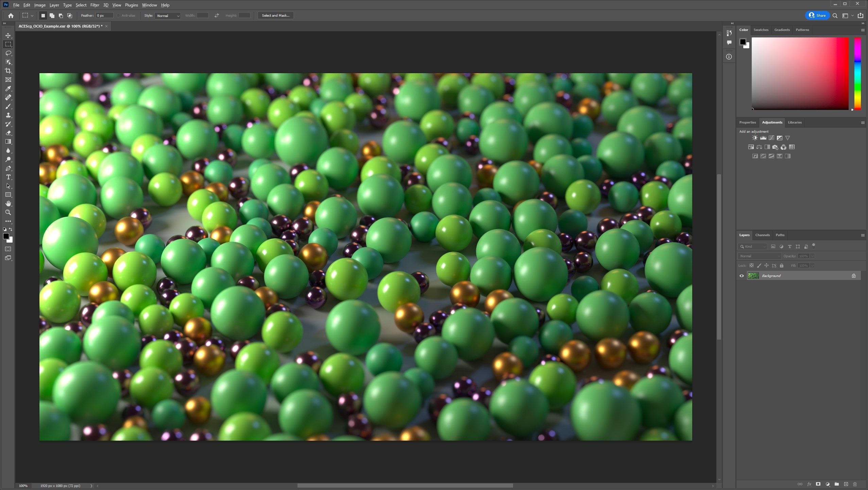868x490 pixels.
Task: Click the rainbow hue slider strip
Action: coord(857,73)
